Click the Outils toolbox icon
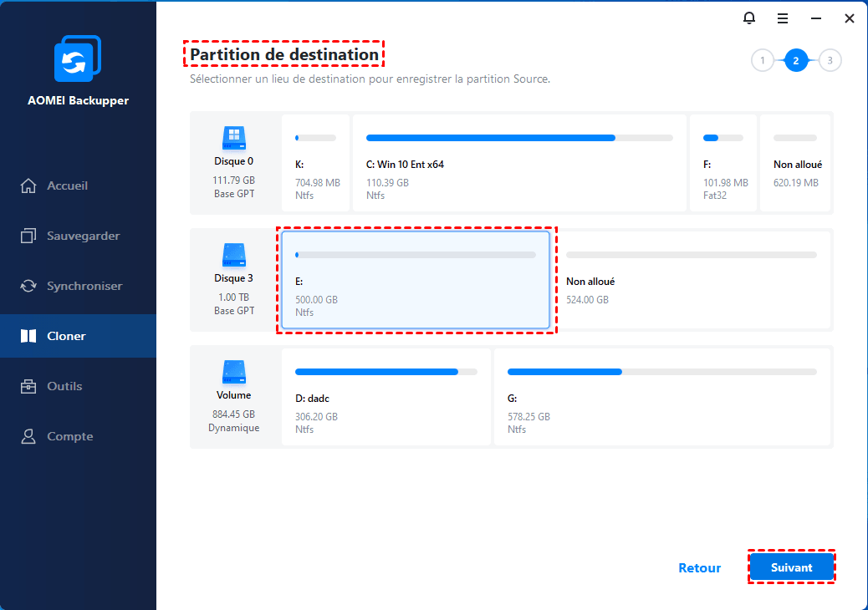Screen dimensions: 868x610 click(x=28, y=386)
